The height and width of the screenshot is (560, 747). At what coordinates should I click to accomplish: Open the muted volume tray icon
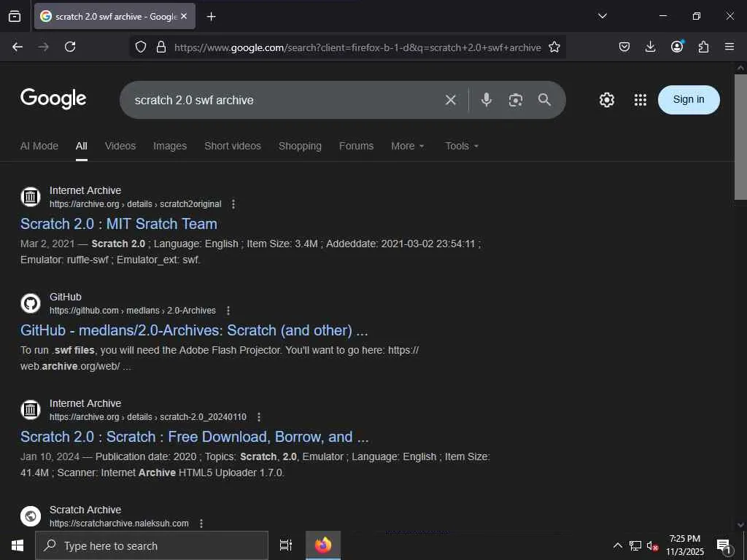click(652, 545)
